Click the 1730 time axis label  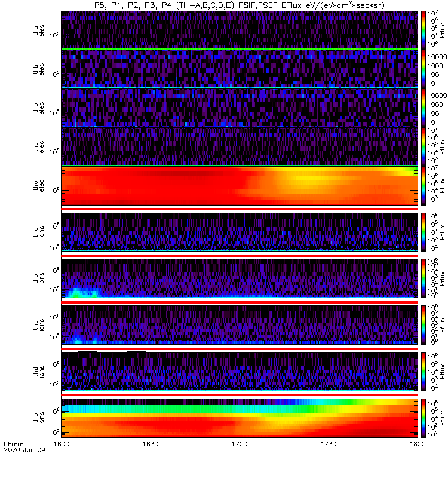click(329, 444)
